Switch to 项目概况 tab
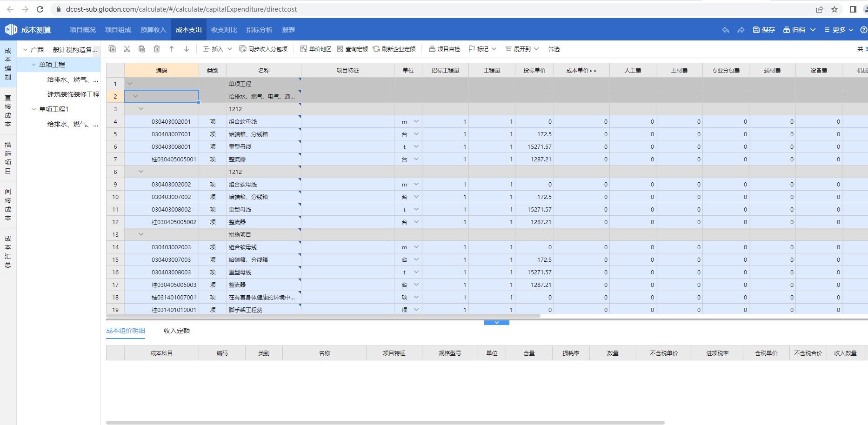Image resolution: width=868 pixels, height=425 pixels. coord(83,30)
